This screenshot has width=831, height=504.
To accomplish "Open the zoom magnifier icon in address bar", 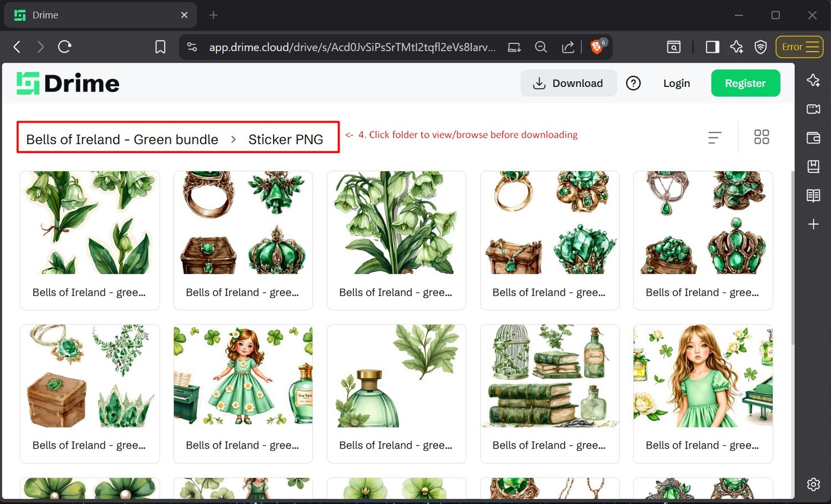I will pyautogui.click(x=541, y=47).
